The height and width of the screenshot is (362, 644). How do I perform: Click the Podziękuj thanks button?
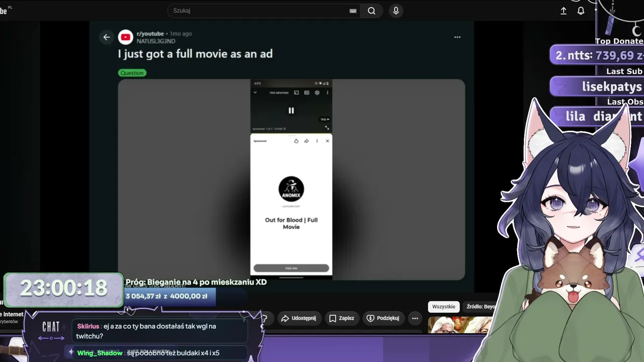tap(383, 318)
